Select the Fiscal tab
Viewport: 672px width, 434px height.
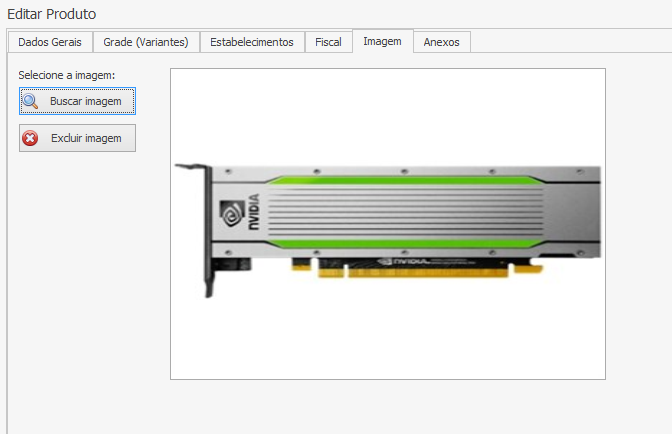click(328, 42)
